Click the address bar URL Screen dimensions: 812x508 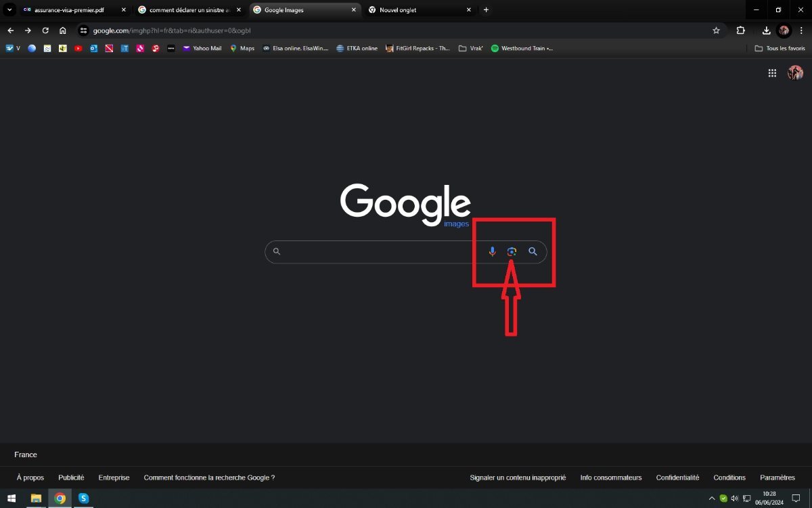tap(172, 30)
